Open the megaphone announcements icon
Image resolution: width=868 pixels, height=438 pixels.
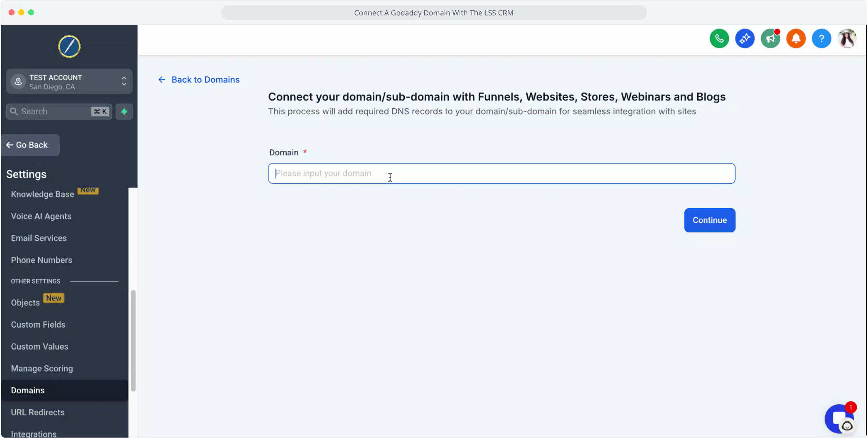point(770,39)
